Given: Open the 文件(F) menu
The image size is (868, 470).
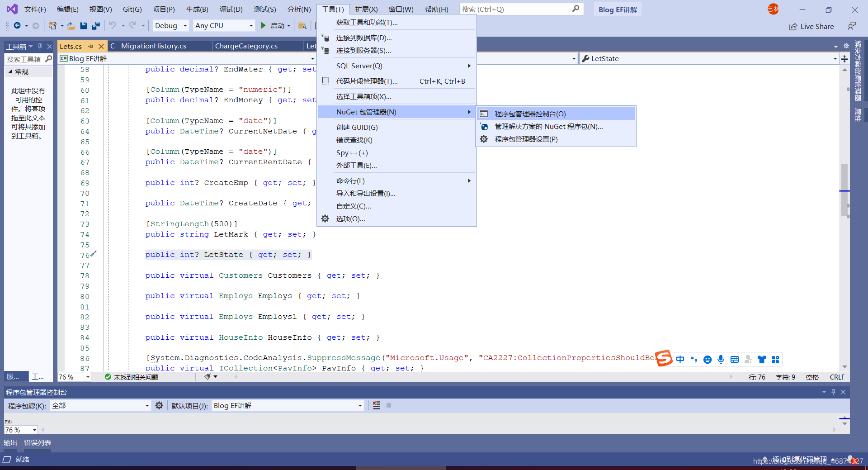Looking at the screenshot, I should 35,9.
